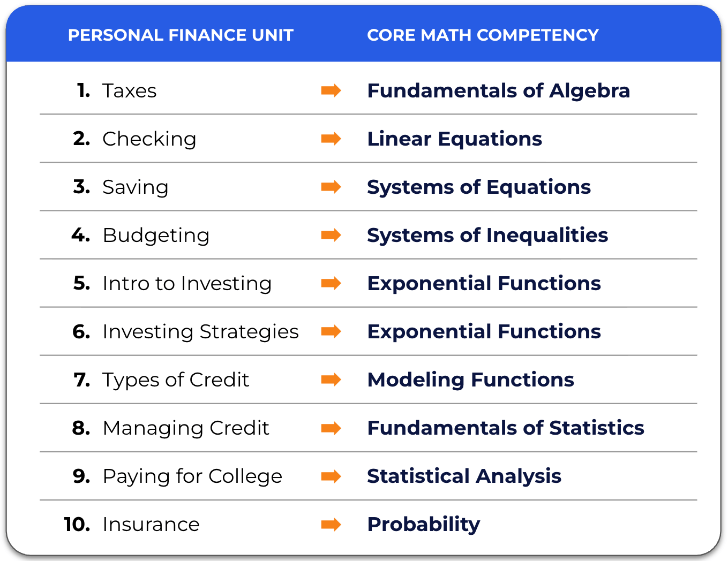Screen dimensions: 728x561
Task: Open the Fundamentals of Algebra competency
Action: pos(498,90)
